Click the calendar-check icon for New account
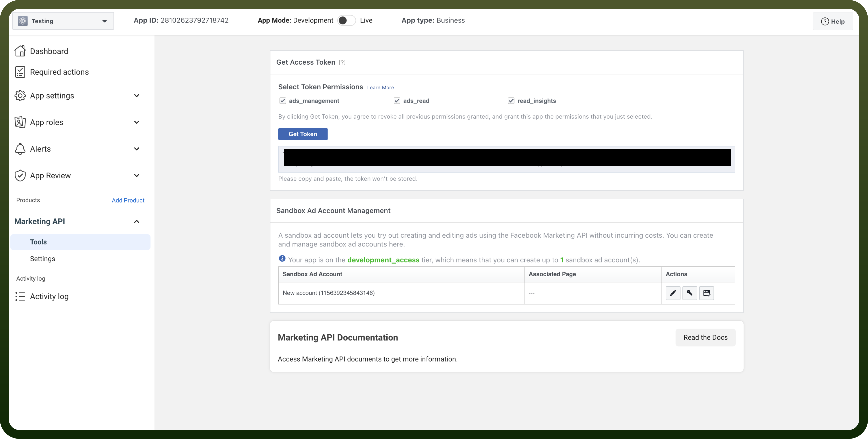This screenshot has width=868, height=439. (707, 293)
